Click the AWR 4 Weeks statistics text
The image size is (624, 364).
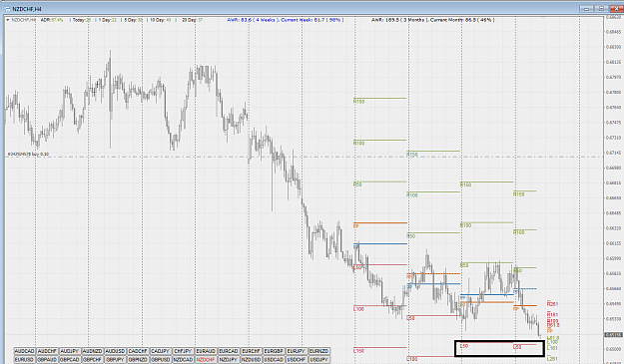point(286,20)
